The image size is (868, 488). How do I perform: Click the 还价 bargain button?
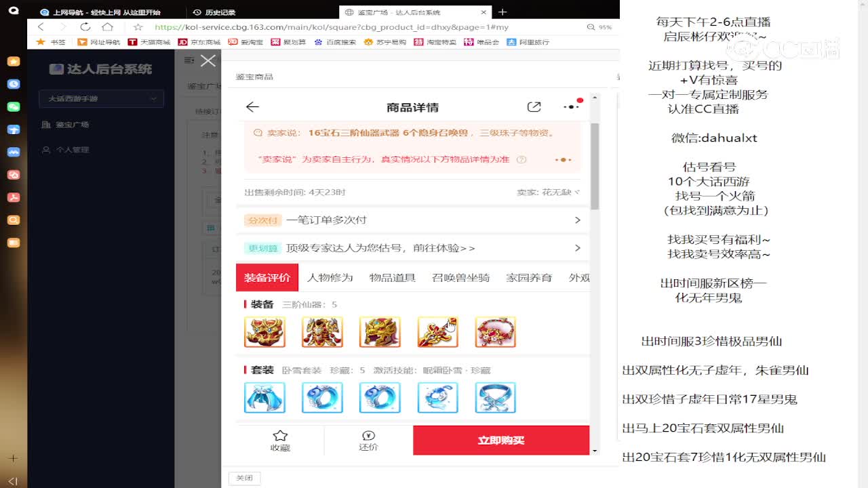pyautogui.click(x=368, y=441)
